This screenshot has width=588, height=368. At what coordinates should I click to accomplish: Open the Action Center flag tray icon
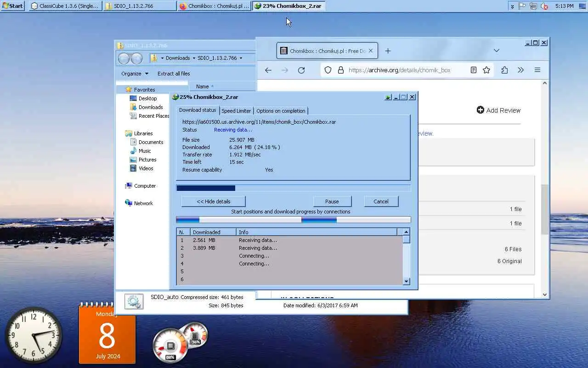[x=522, y=6]
